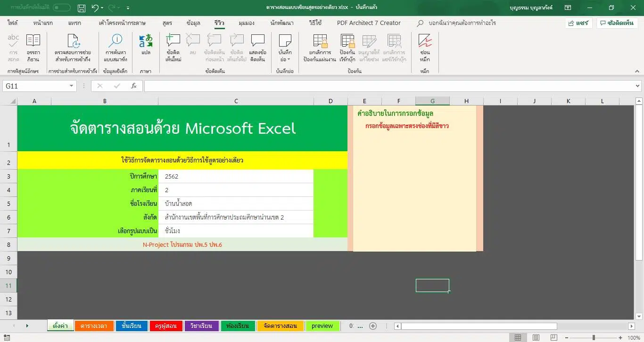Image resolution: width=644 pixels, height=342 pixels.
Task: Click the Undo arrow icon
Action: (95, 8)
